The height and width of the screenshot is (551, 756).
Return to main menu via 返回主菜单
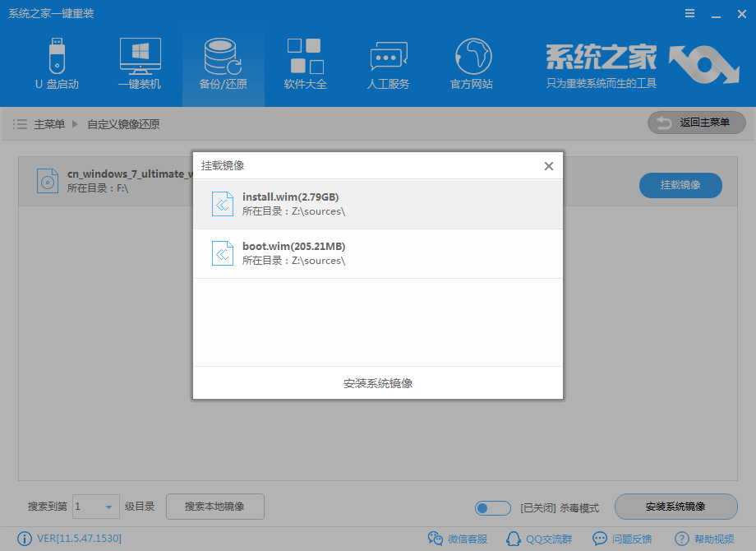[x=696, y=123]
